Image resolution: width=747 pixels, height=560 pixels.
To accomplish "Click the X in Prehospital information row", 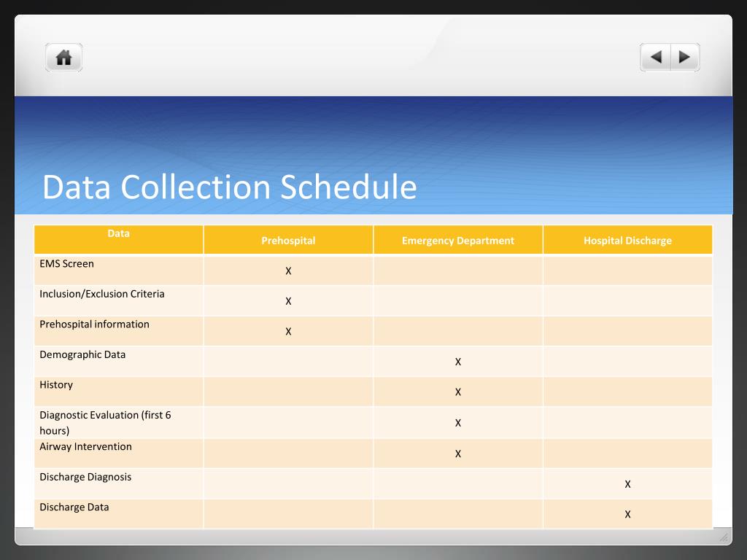I will pos(288,332).
